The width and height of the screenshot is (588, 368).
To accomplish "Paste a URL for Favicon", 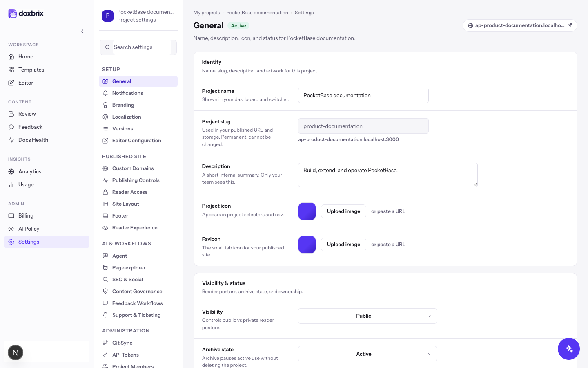I will click(388, 245).
